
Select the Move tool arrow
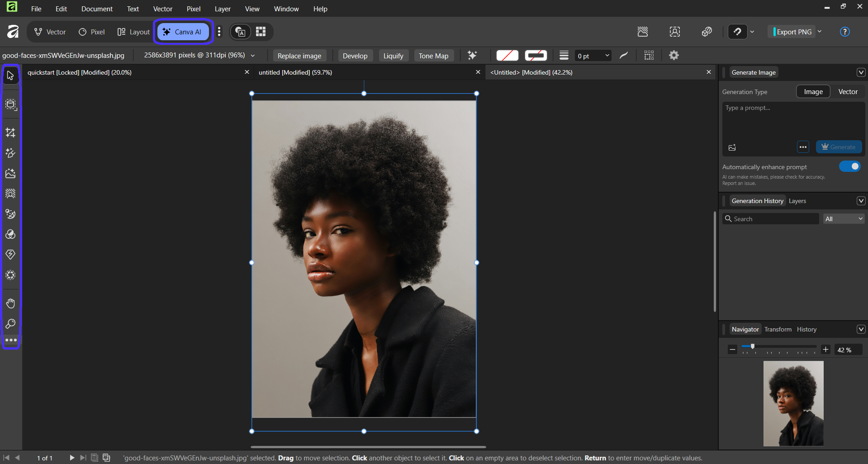coord(10,76)
